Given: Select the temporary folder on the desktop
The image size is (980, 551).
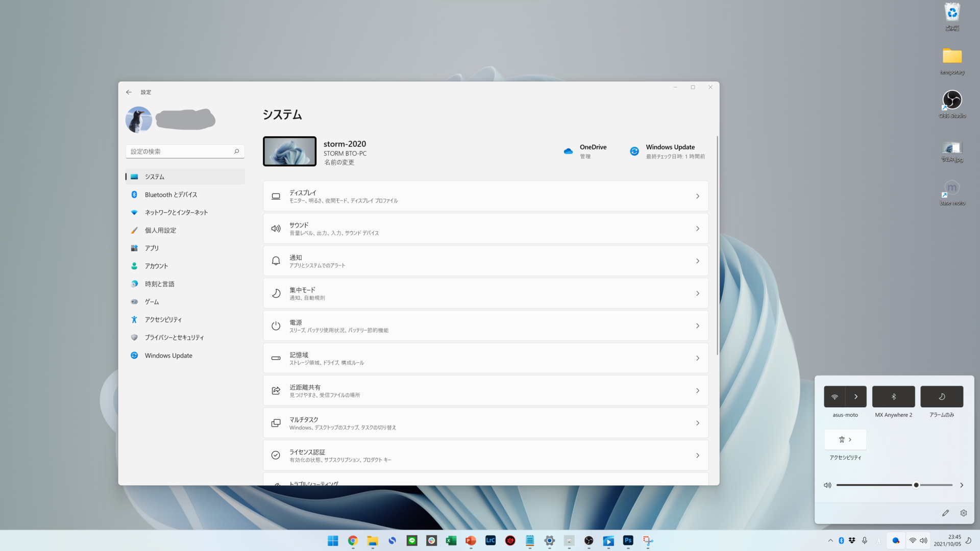Looking at the screenshot, I should (952, 61).
